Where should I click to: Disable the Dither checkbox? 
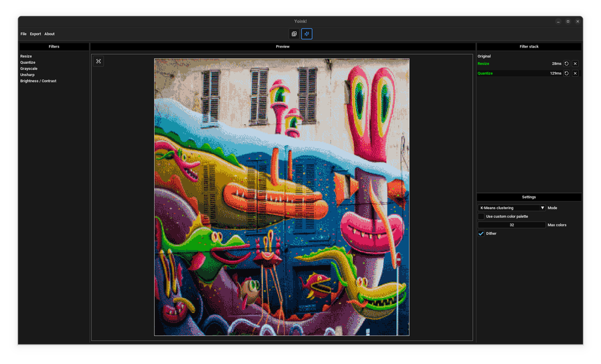pyautogui.click(x=481, y=233)
